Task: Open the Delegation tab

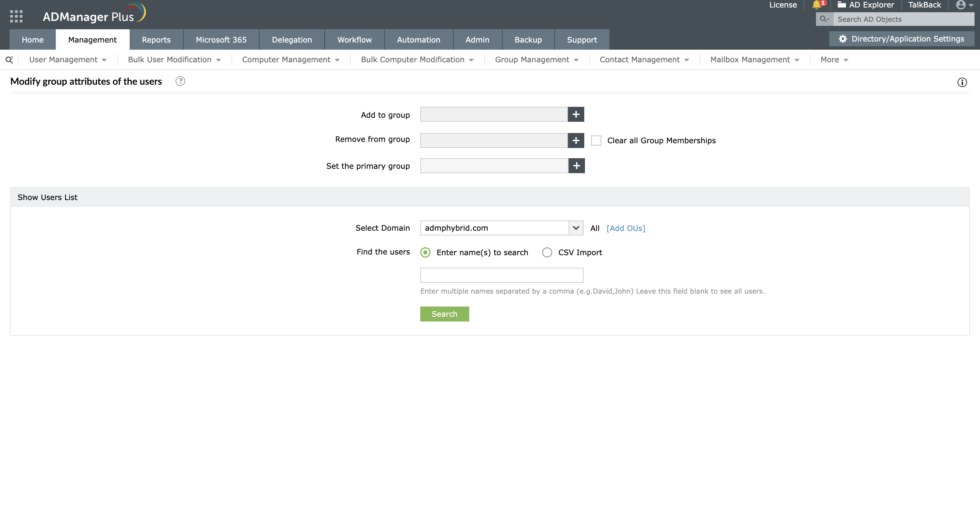Action: tap(291, 39)
